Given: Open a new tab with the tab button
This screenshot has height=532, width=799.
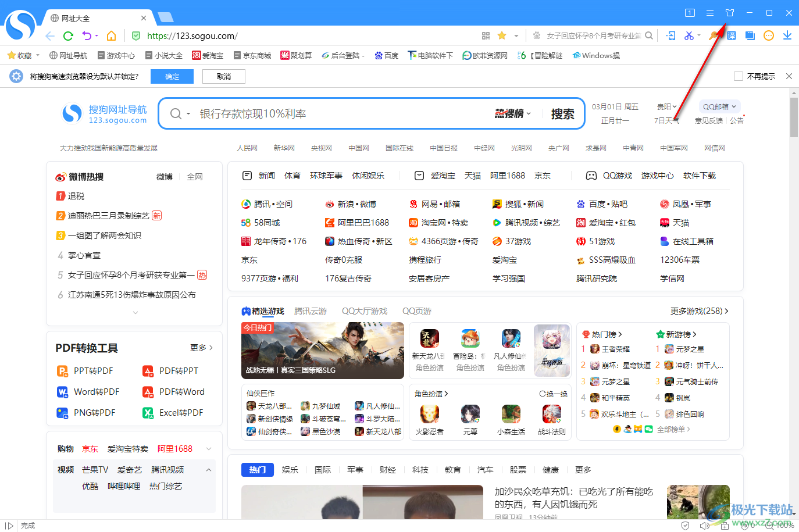Looking at the screenshot, I should click(x=166, y=18).
